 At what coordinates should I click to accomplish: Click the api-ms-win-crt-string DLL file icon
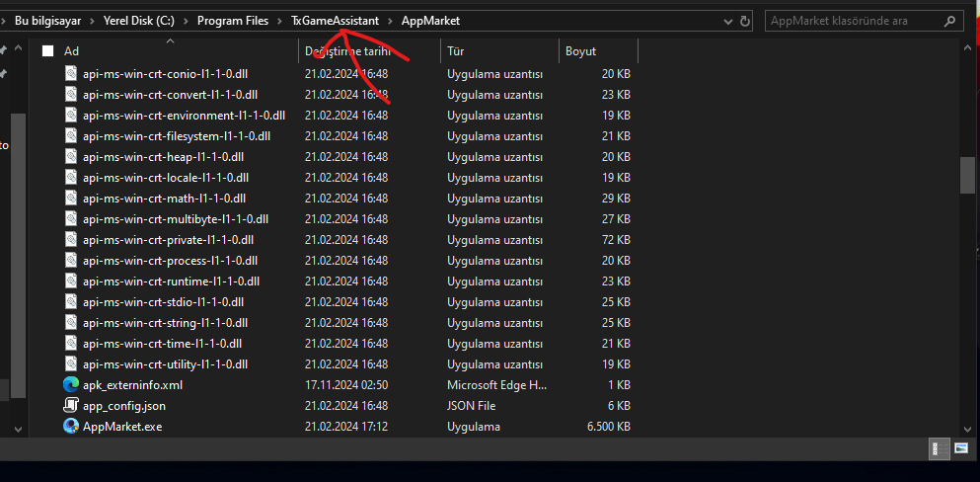71,323
